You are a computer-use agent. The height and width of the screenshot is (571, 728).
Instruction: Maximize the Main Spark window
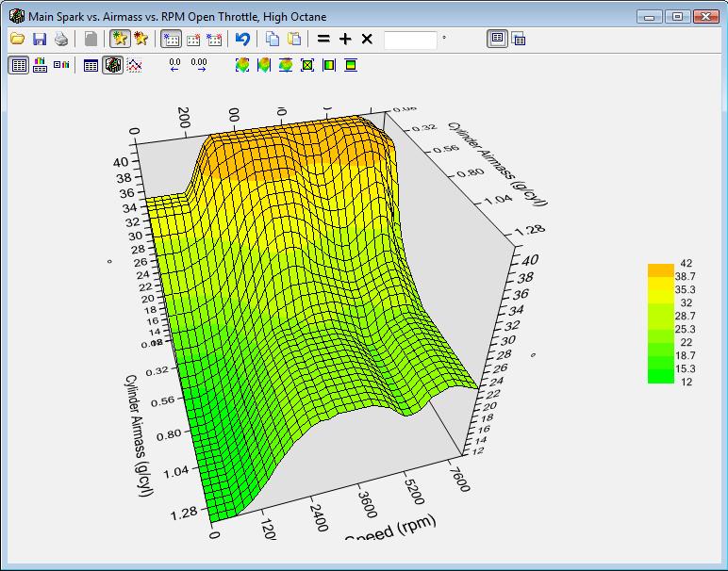coord(677,16)
